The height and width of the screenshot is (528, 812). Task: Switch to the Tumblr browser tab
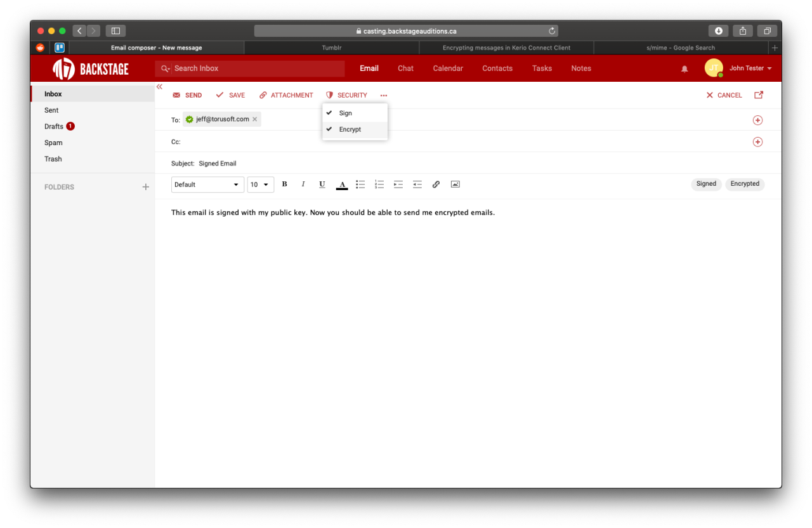point(332,48)
